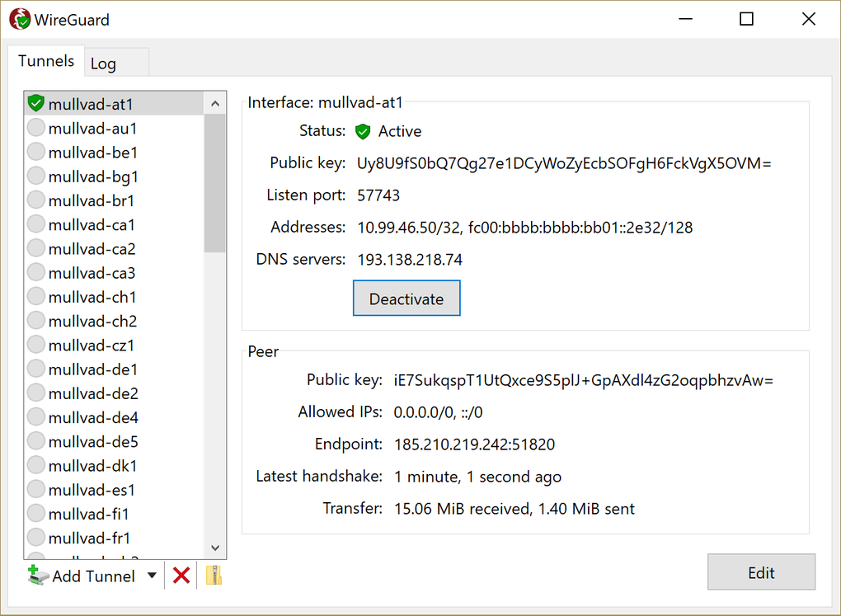The image size is (841, 616).
Task: Click the status circle beside mullvad-fr1
Action: point(35,538)
